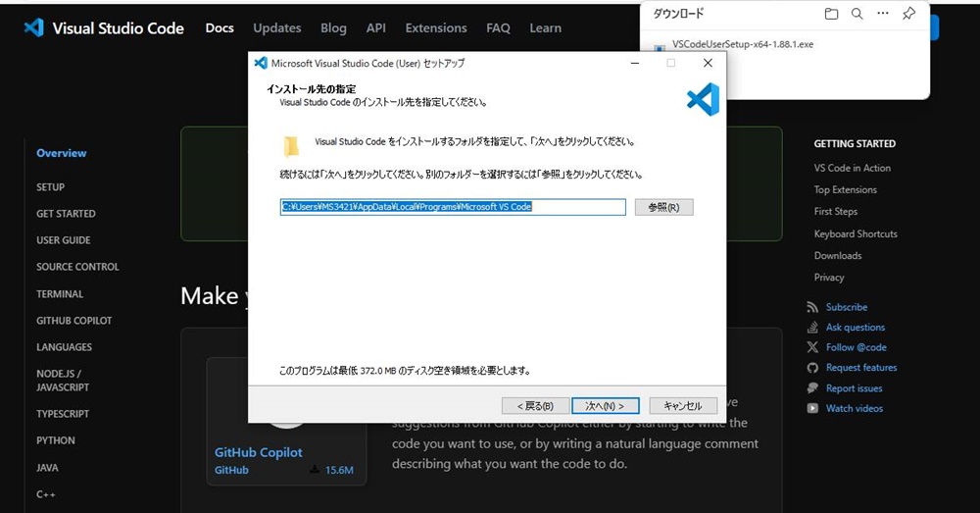Click the Subscribe link
980x513 pixels.
[847, 307]
